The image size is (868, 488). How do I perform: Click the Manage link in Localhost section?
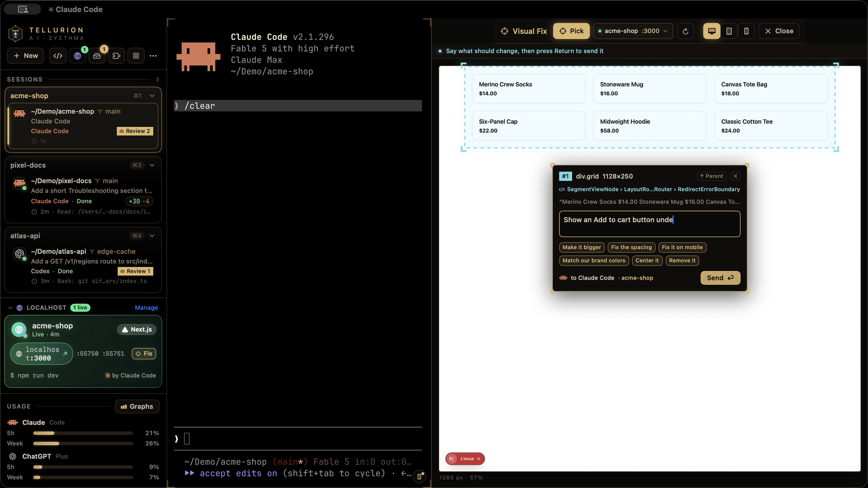pyautogui.click(x=146, y=308)
